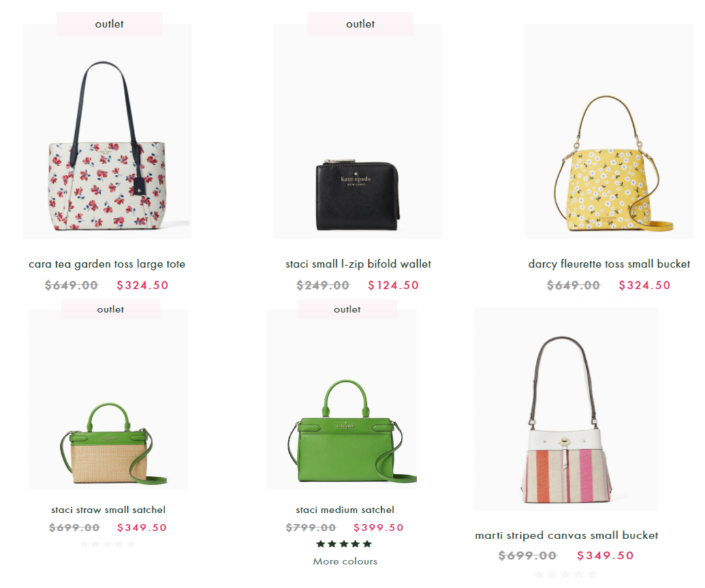Click the 'darcy fleurette toss small bucket' title
Viewport: 705px width, 588px height.
pyautogui.click(x=609, y=264)
